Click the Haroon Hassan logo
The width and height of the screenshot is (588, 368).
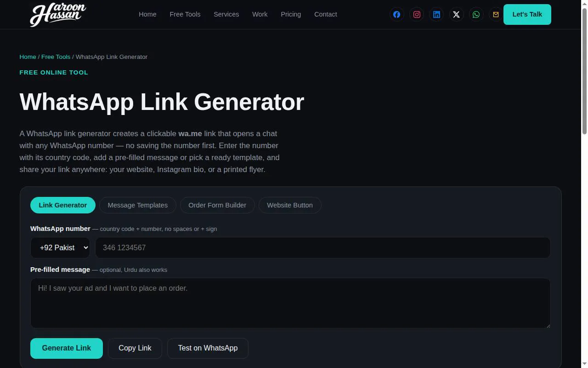point(58,14)
